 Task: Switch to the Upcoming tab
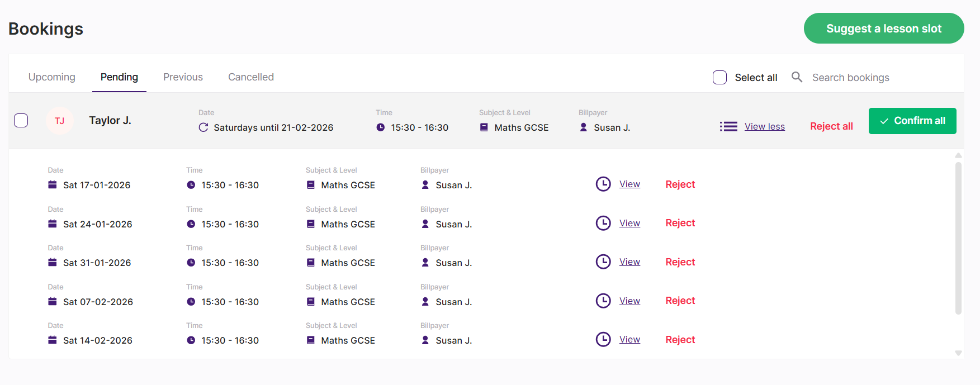pyautogui.click(x=51, y=77)
